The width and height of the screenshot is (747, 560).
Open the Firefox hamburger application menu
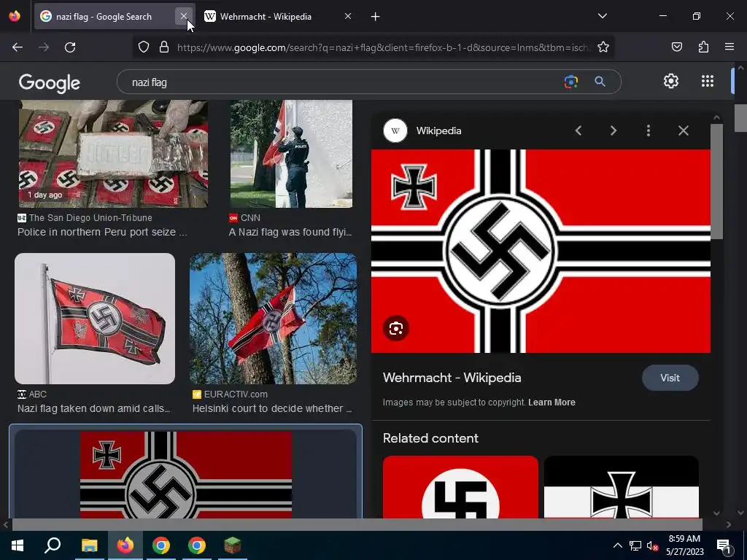[729, 47]
